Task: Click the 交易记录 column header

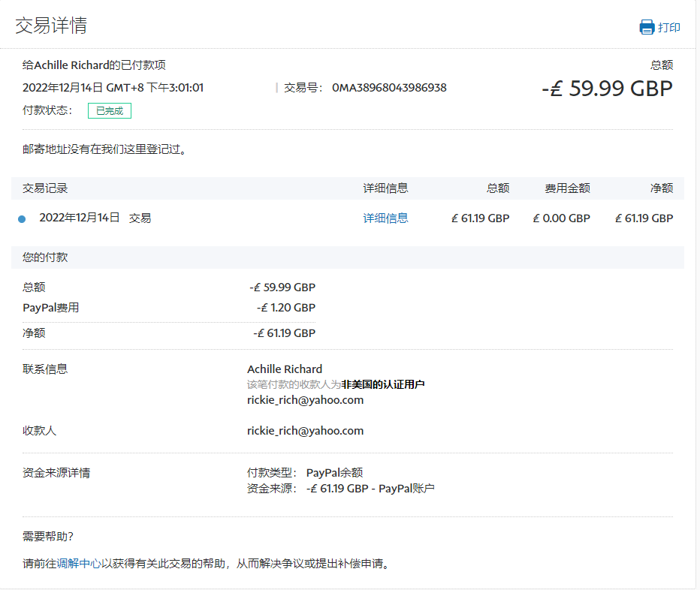Action: click(45, 188)
